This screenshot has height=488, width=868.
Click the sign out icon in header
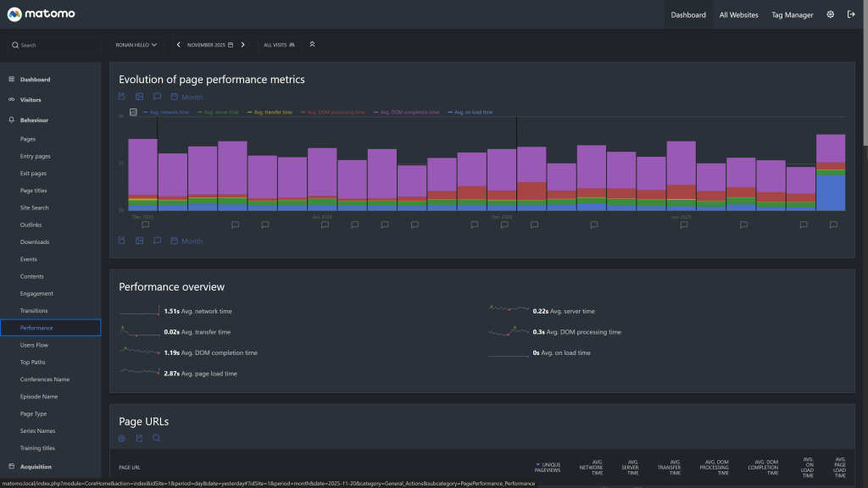click(x=851, y=14)
